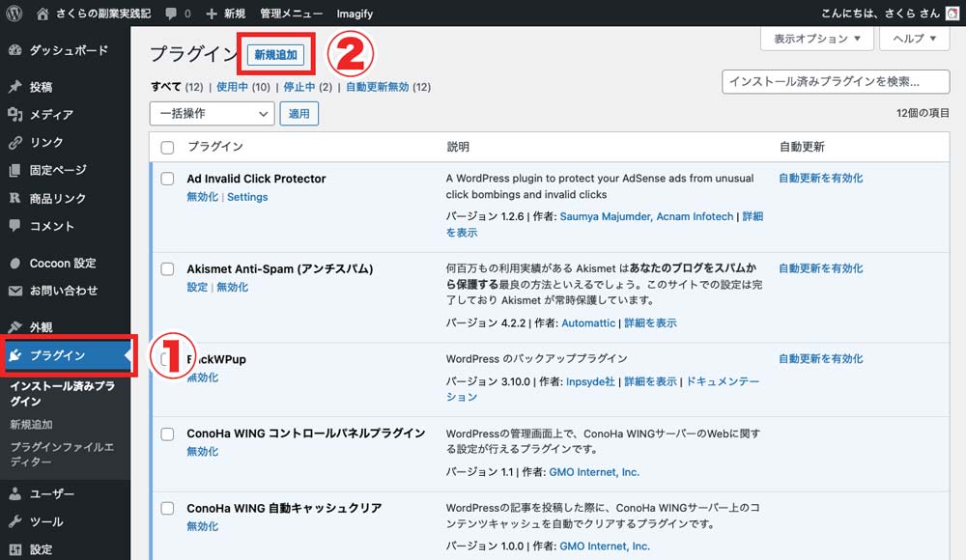The image size is (966, 560).
Task: Open 詳細を表示 for BackWPup
Action: [x=650, y=382]
